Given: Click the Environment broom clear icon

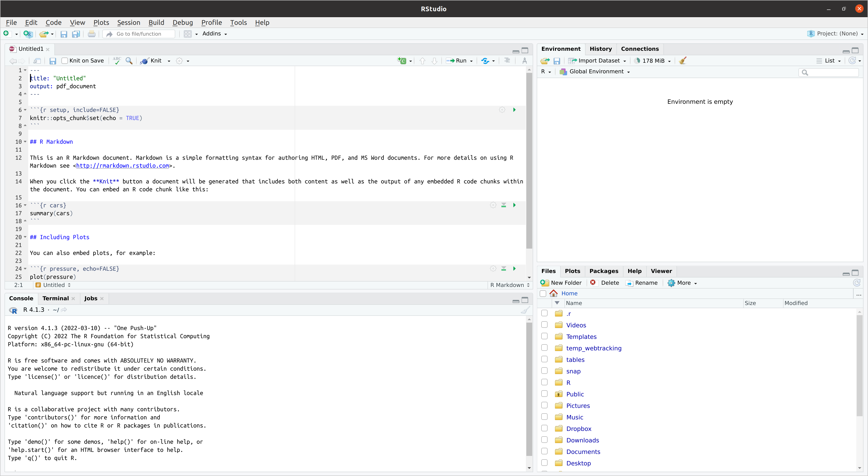Looking at the screenshot, I should 683,61.
